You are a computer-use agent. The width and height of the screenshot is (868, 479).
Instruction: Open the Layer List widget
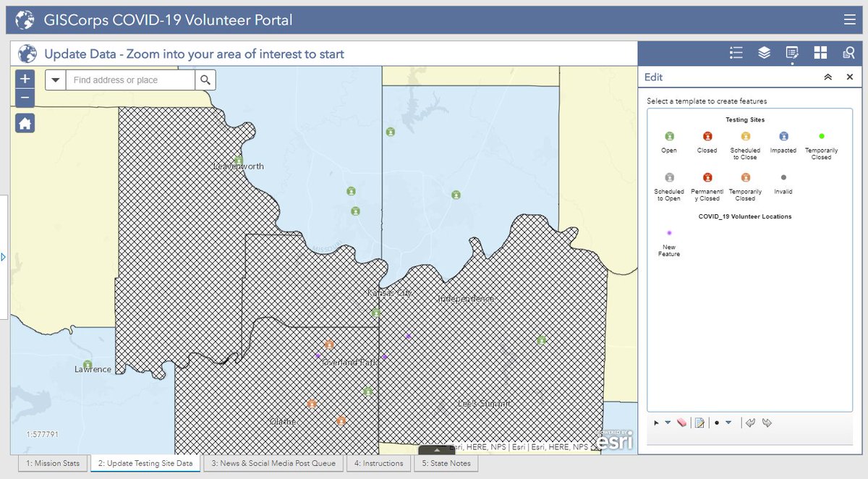764,52
